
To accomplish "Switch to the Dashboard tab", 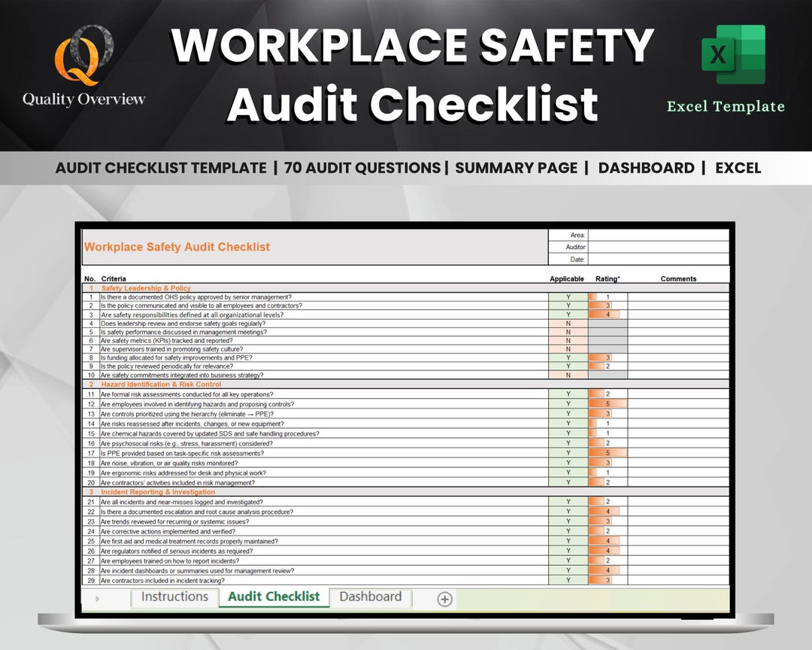I will (x=370, y=597).
